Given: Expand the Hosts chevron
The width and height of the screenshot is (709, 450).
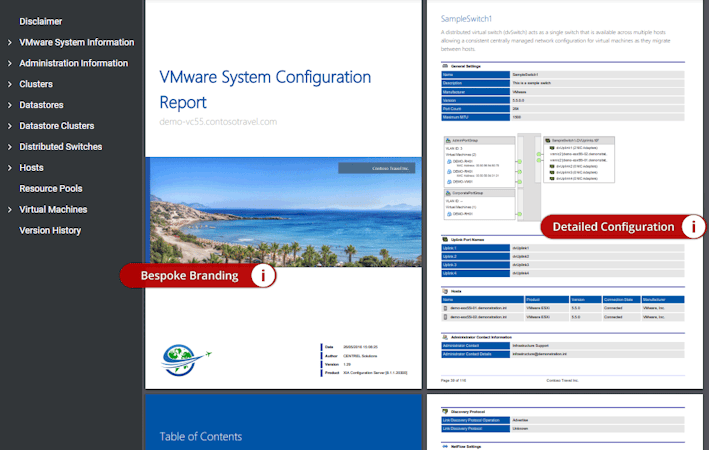Looking at the screenshot, I should (9, 168).
